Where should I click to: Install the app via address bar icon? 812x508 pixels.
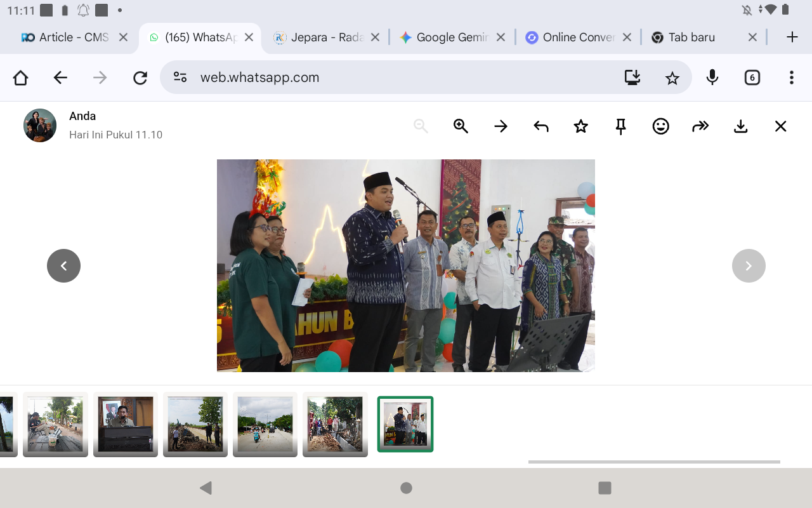tap(632, 77)
